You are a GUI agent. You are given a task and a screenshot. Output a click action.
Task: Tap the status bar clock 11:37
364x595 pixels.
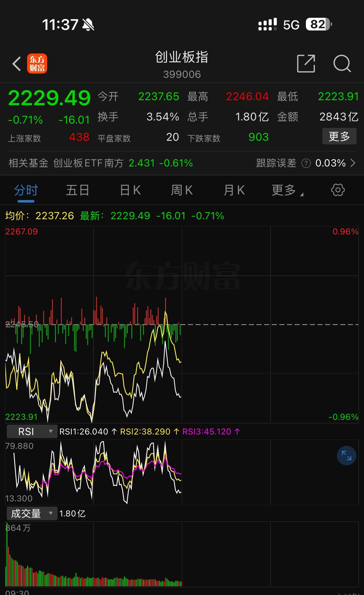[x=60, y=25]
